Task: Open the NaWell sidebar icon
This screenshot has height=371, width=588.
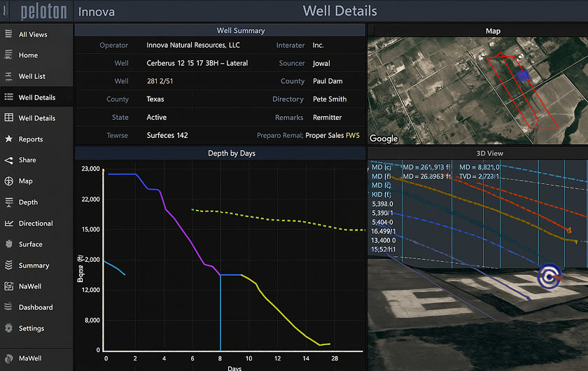Action: tap(9, 286)
